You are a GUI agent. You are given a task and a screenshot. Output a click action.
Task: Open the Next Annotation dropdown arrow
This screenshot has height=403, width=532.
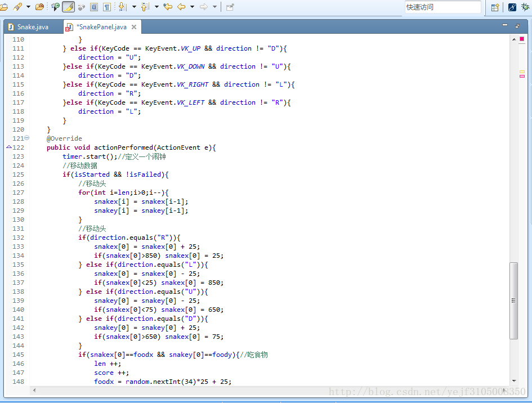point(134,7)
